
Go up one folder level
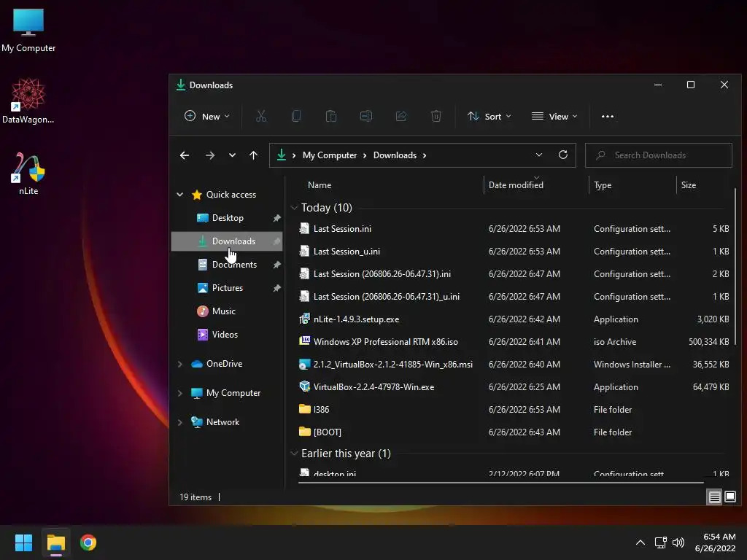(253, 155)
